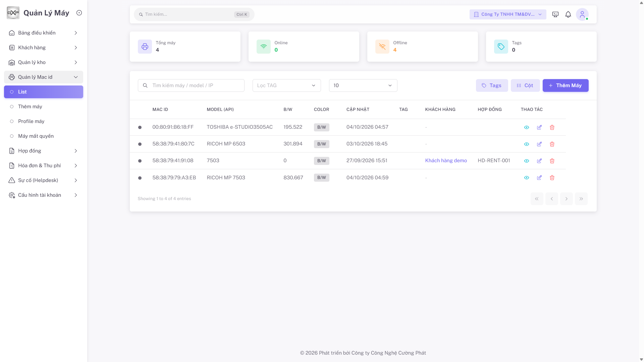
Task: Delete the RICOH MP 7503 machine
Action: pos(552,178)
